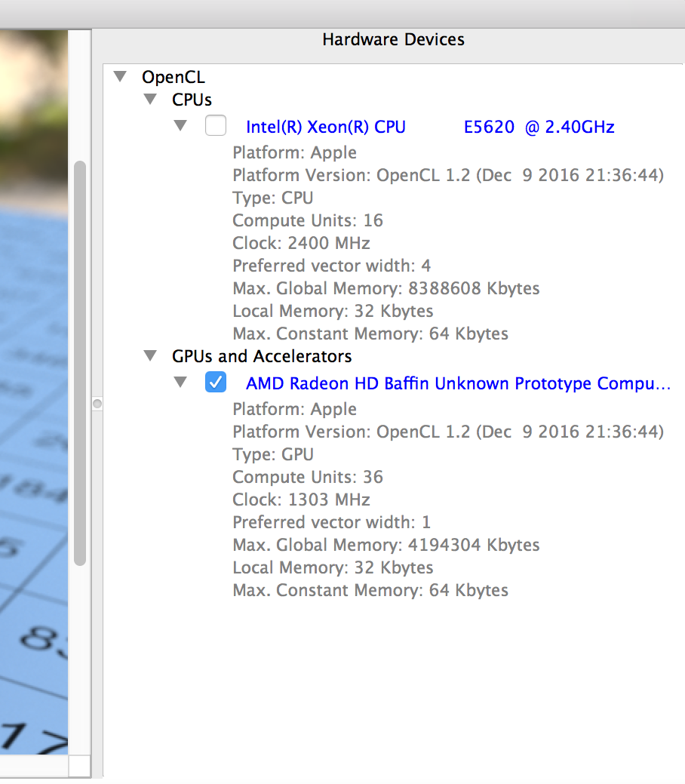Uncheck the AMD Radeon HD Baffin device
Screen dimensions: 685x784
(x=216, y=382)
